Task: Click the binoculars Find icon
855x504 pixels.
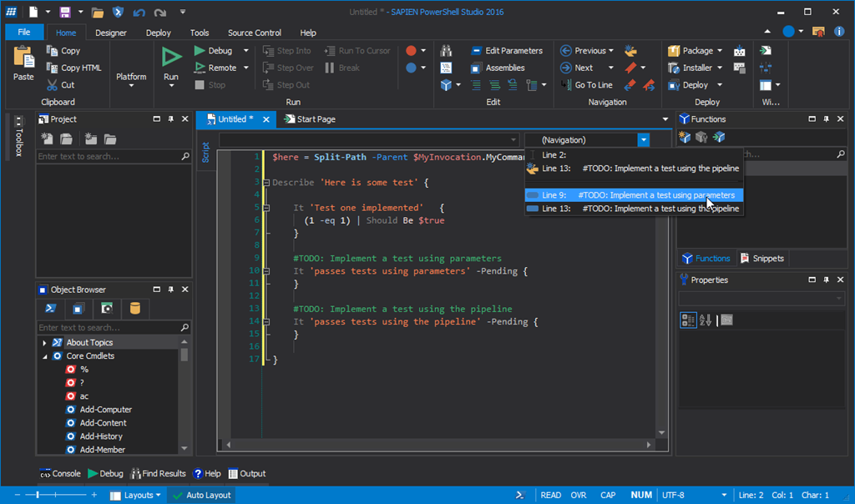Action: pos(446,51)
